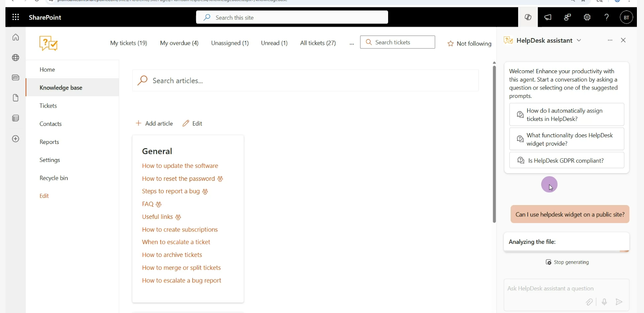This screenshot has height=313, width=644.
Task: Open the FAQ article
Action: click(148, 204)
